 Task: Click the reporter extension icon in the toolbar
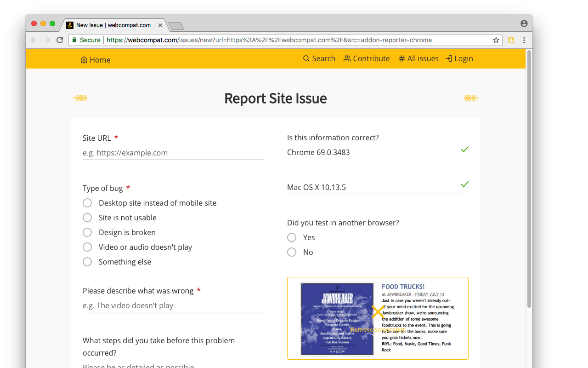tap(511, 40)
